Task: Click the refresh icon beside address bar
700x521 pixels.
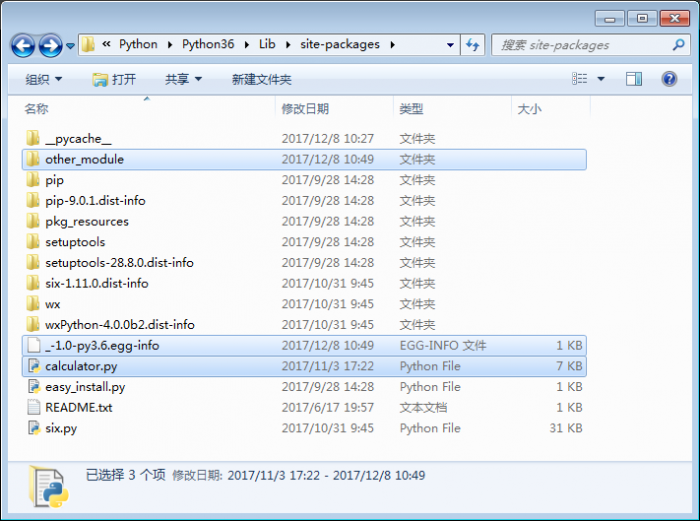Action: 473,44
